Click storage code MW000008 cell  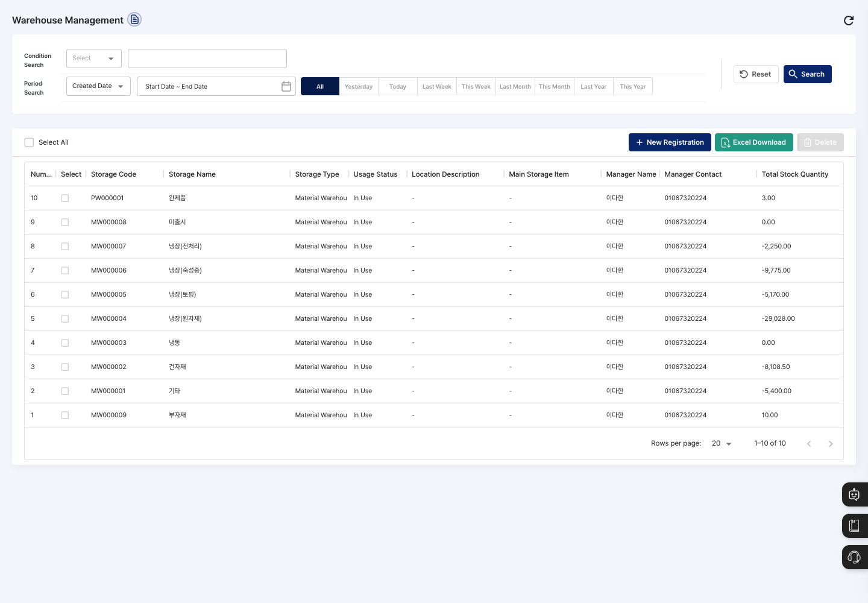(x=108, y=223)
